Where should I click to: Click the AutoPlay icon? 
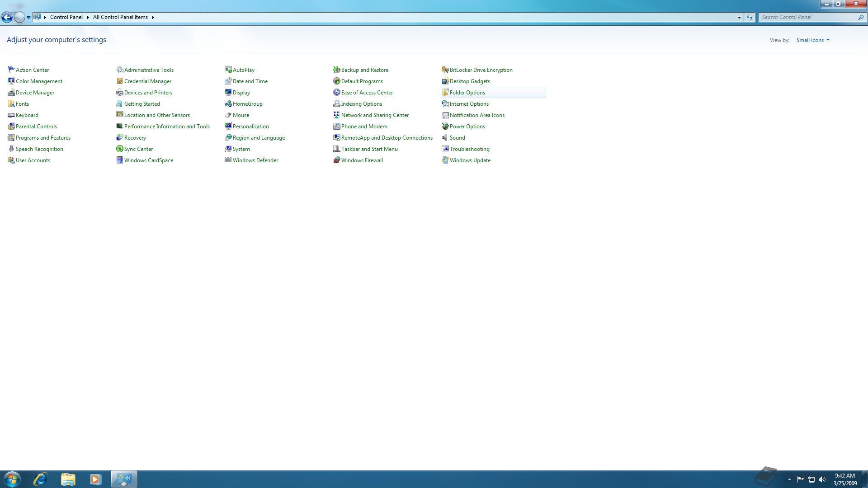[x=228, y=70]
